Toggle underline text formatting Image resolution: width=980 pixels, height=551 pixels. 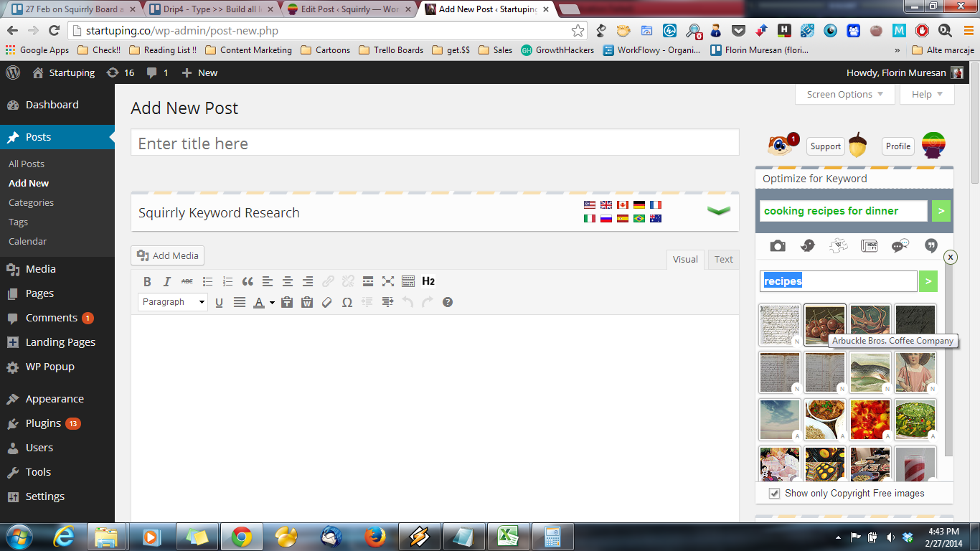coord(220,302)
